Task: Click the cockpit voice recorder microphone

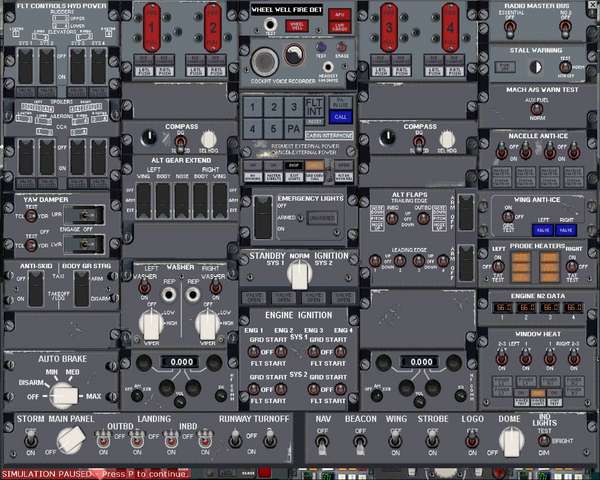Action: pyautogui.click(x=266, y=58)
